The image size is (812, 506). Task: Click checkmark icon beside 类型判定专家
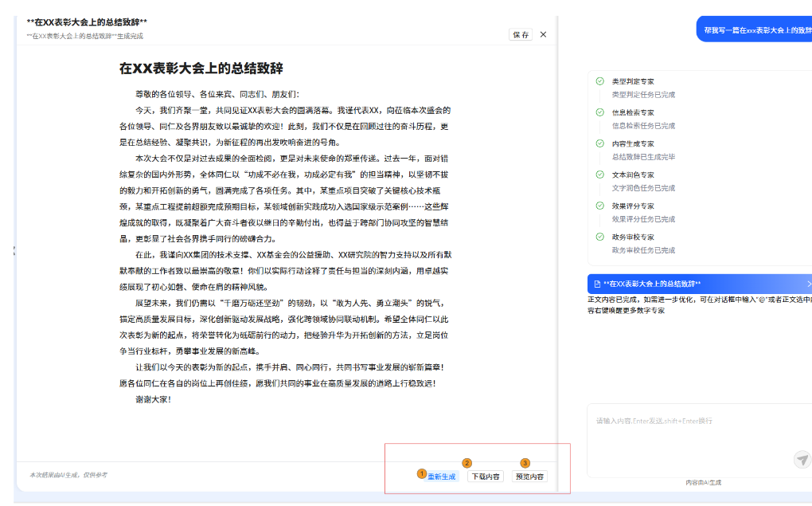(599, 81)
